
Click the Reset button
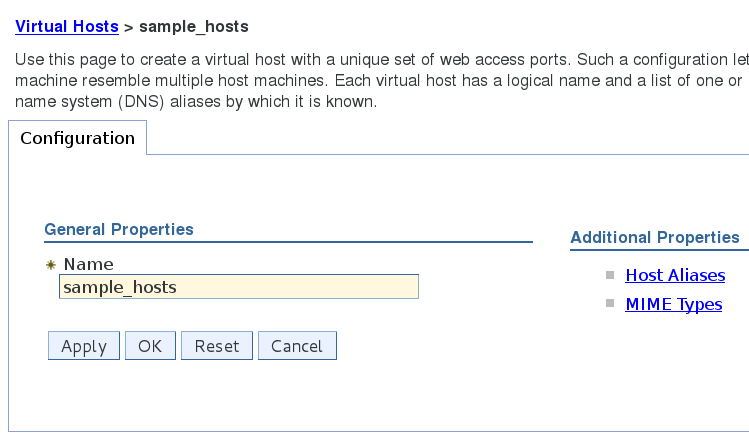pos(217,346)
